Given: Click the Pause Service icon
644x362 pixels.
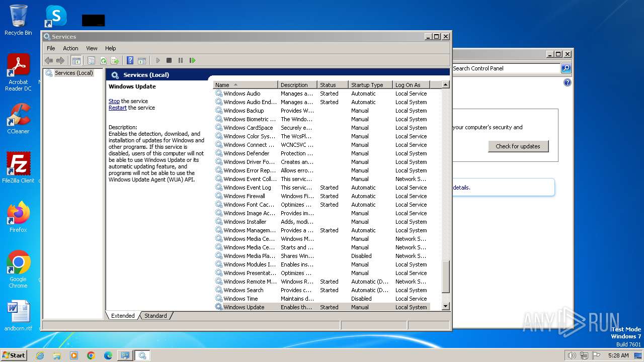Looking at the screenshot, I should [x=181, y=60].
